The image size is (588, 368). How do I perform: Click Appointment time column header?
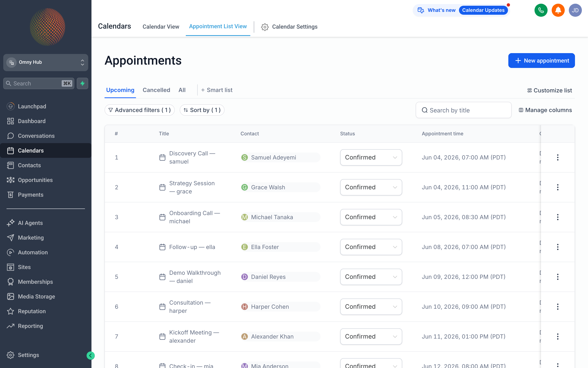[442, 134]
